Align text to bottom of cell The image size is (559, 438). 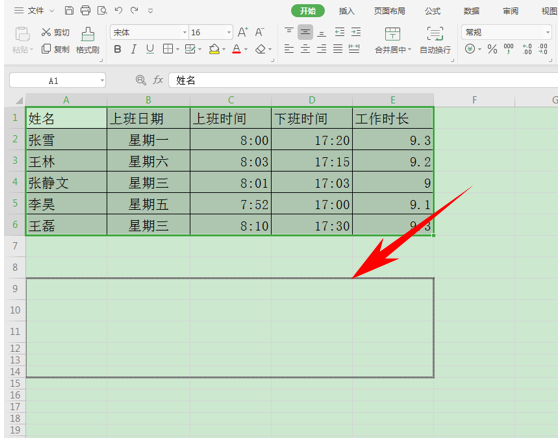[x=322, y=33]
